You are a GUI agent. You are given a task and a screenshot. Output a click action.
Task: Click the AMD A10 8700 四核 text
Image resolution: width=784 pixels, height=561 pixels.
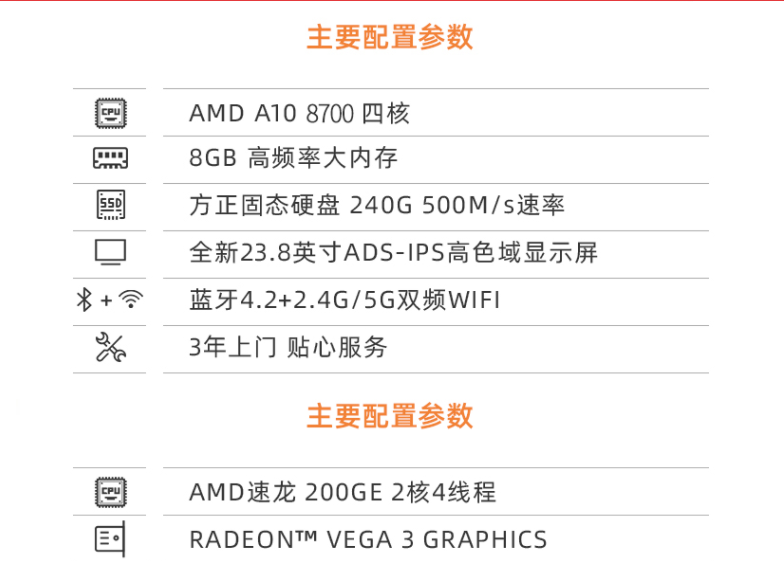300,114
